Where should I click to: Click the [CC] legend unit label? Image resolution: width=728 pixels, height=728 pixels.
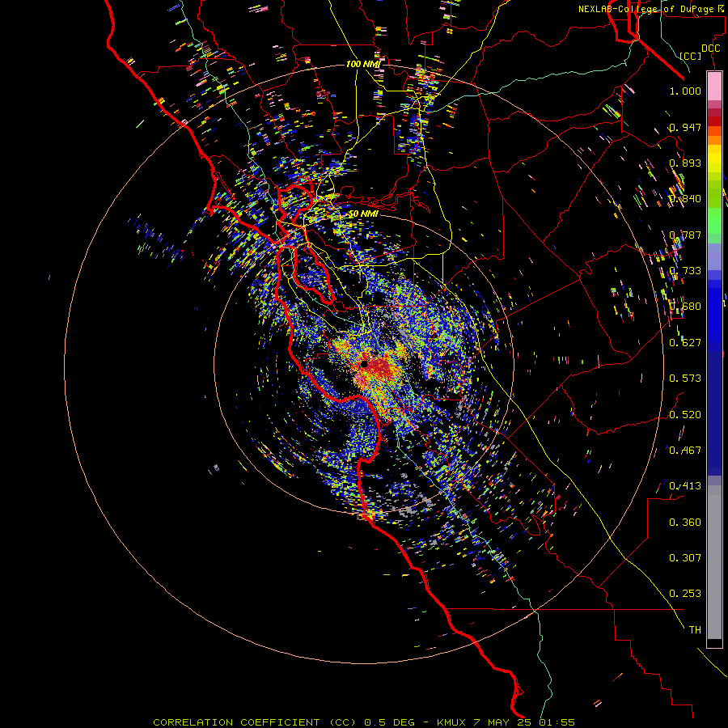click(x=691, y=56)
